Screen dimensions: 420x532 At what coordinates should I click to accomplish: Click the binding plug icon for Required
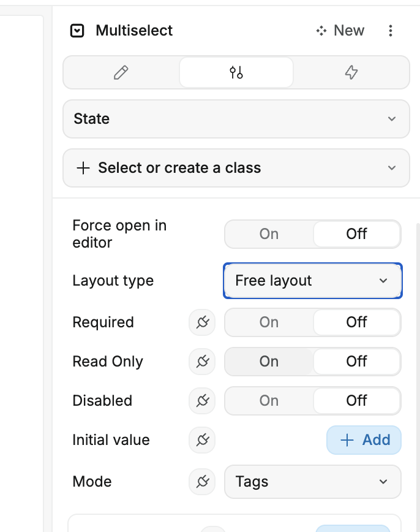coord(202,322)
